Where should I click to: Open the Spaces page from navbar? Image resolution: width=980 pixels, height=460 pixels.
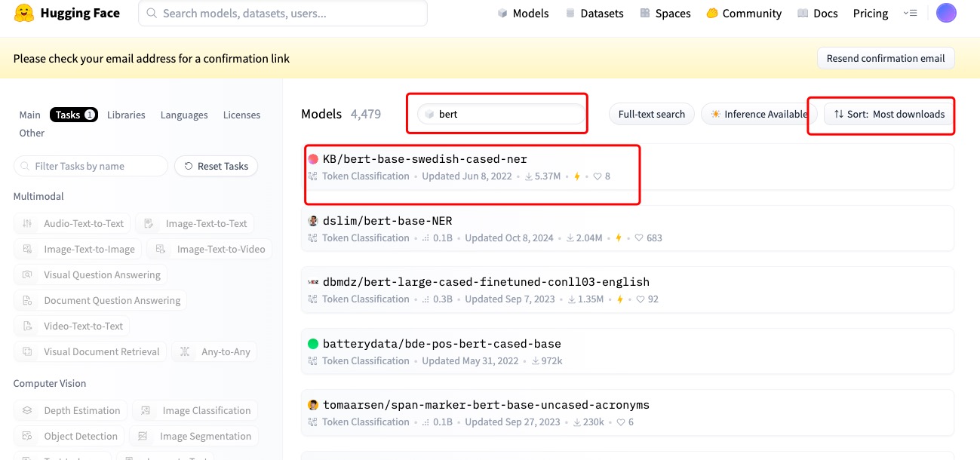point(665,14)
